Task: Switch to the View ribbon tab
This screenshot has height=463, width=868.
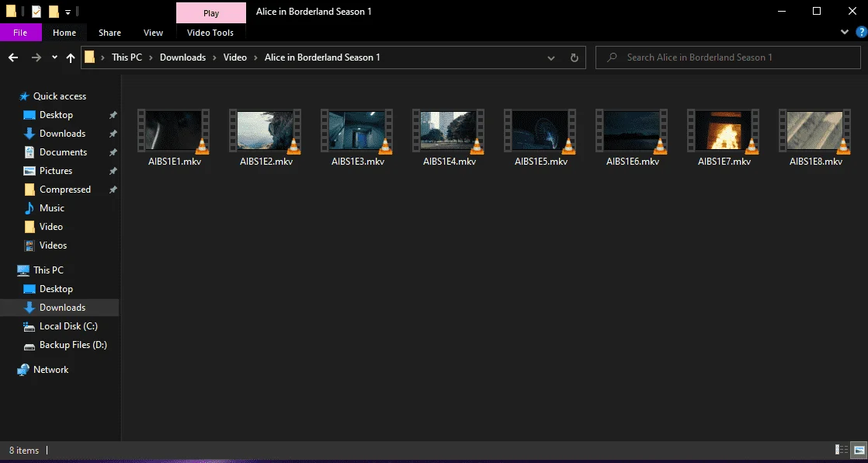Action: pyautogui.click(x=154, y=33)
